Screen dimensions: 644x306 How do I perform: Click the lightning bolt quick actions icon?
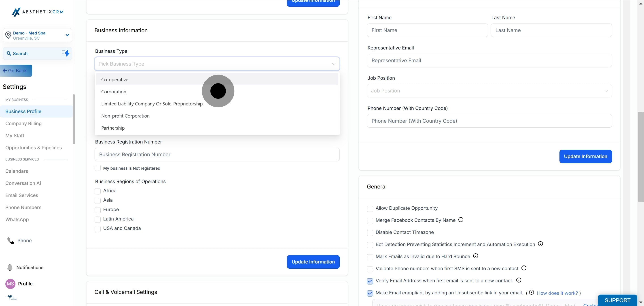tap(66, 53)
